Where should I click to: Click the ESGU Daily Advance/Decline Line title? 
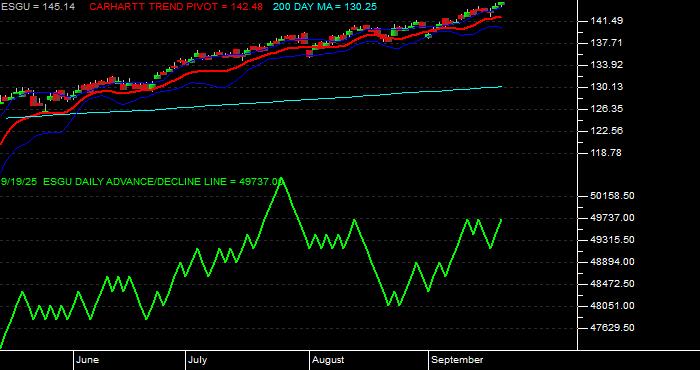coord(142,181)
